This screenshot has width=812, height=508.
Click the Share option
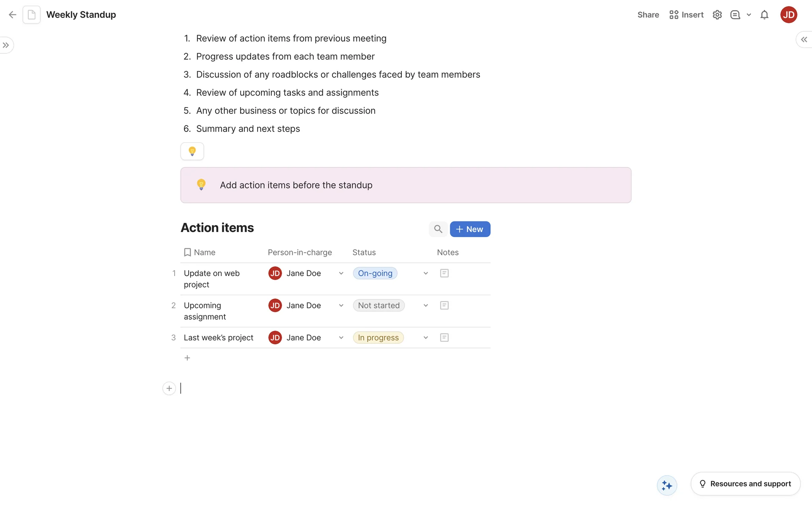(x=648, y=15)
